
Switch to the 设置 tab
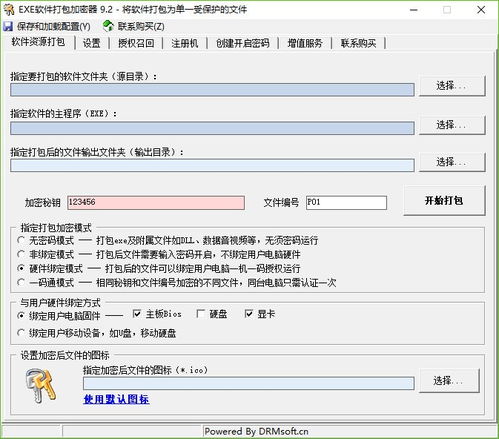tap(91, 43)
